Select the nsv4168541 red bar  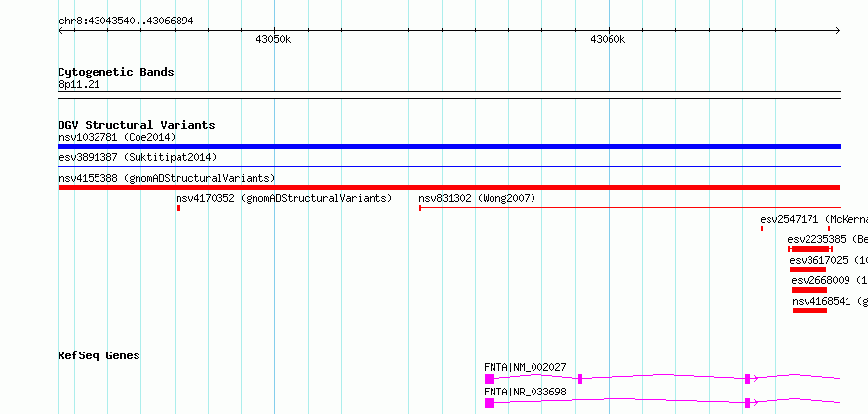(x=809, y=310)
